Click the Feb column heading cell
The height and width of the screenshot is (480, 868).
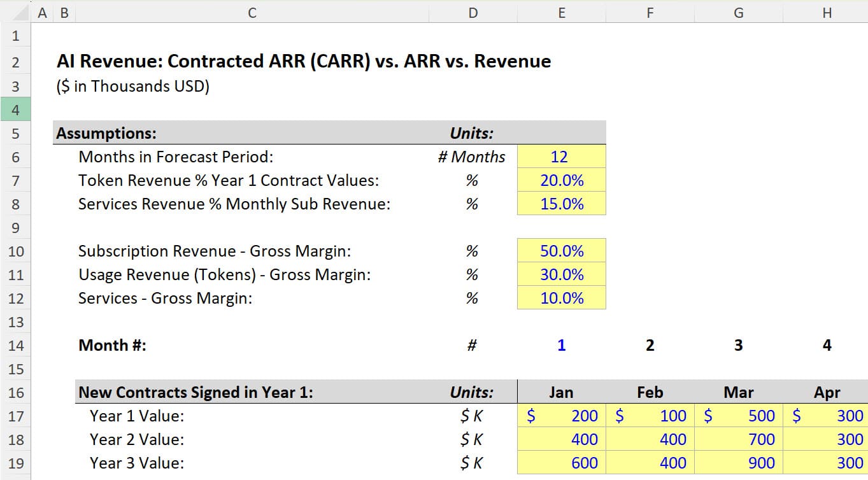point(650,392)
